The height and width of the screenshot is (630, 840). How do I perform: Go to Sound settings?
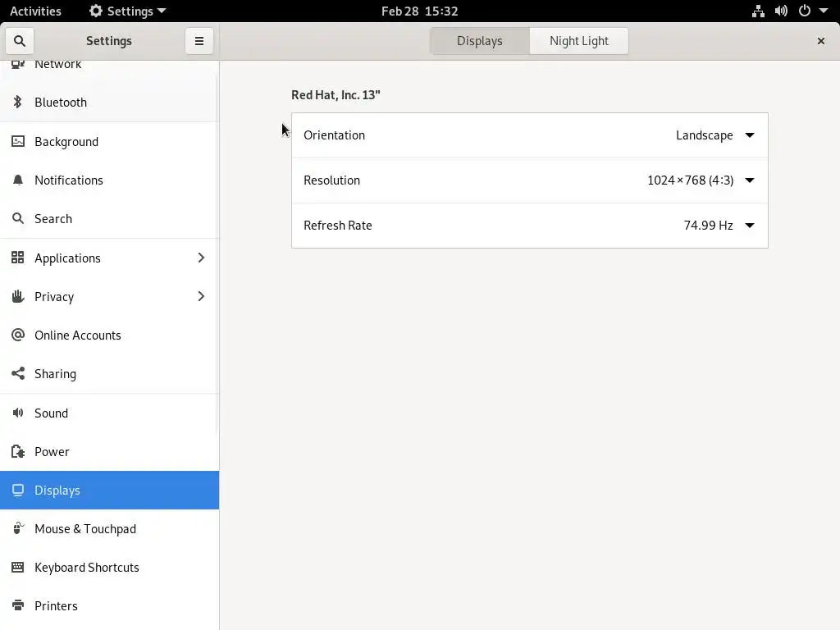point(109,413)
